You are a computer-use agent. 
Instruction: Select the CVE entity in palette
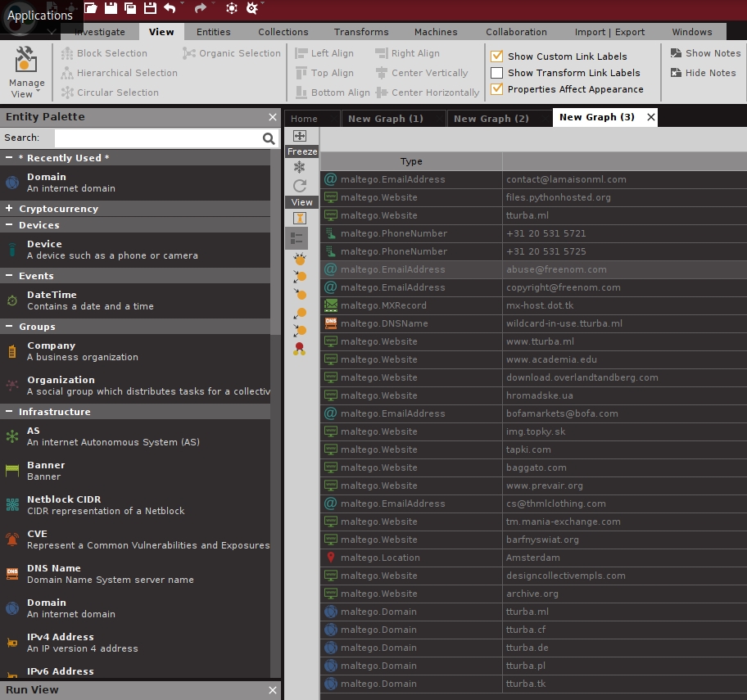point(135,540)
